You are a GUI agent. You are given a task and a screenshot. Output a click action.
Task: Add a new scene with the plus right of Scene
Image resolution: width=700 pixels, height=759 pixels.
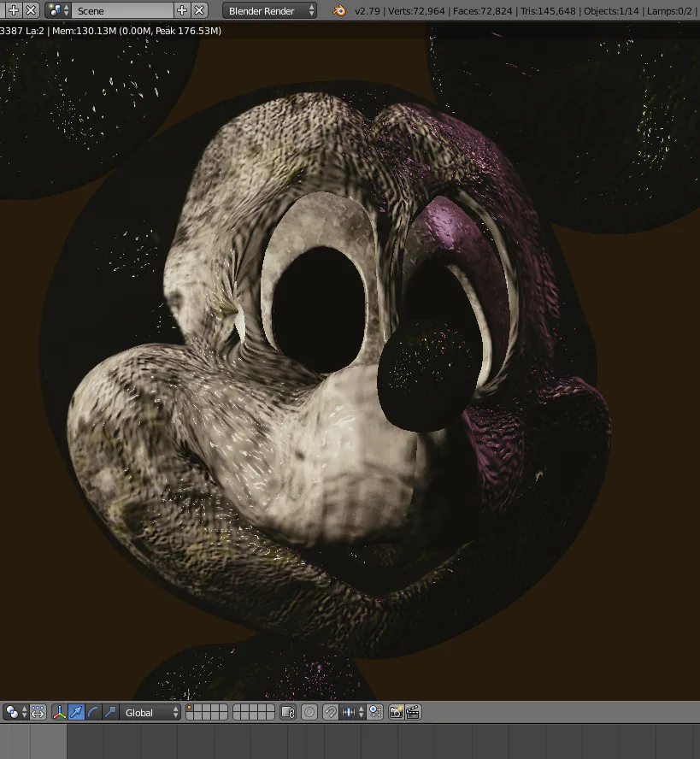pyautogui.click(x=182, y=10)
